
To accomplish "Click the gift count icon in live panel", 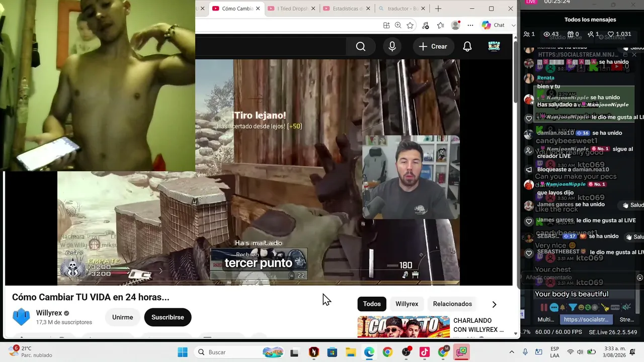I will [x=573, y=34].
